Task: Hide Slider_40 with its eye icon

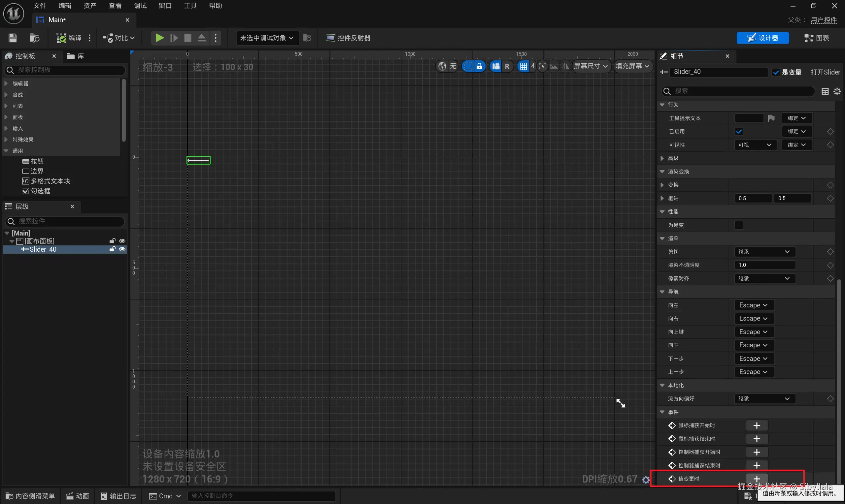Action: tap(122, 249)
